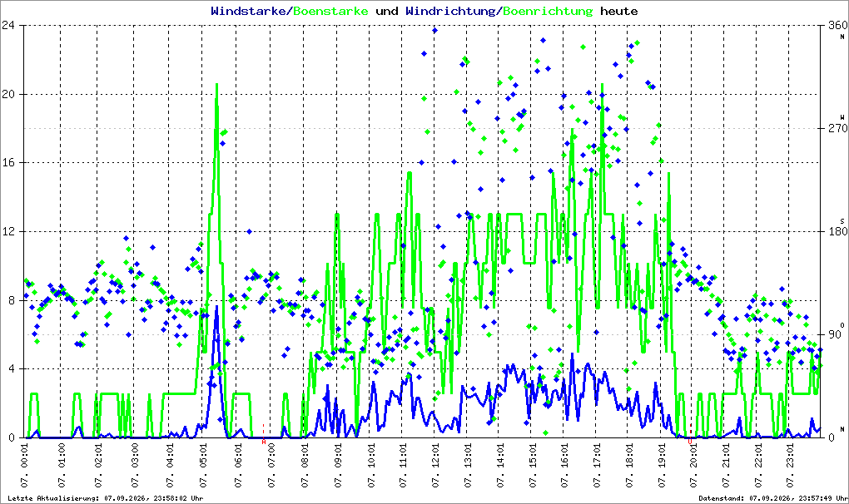The height and width of the screenshot is (504, 849).
Task: Click time label '07. 06:01'
Action: (237, 466)
